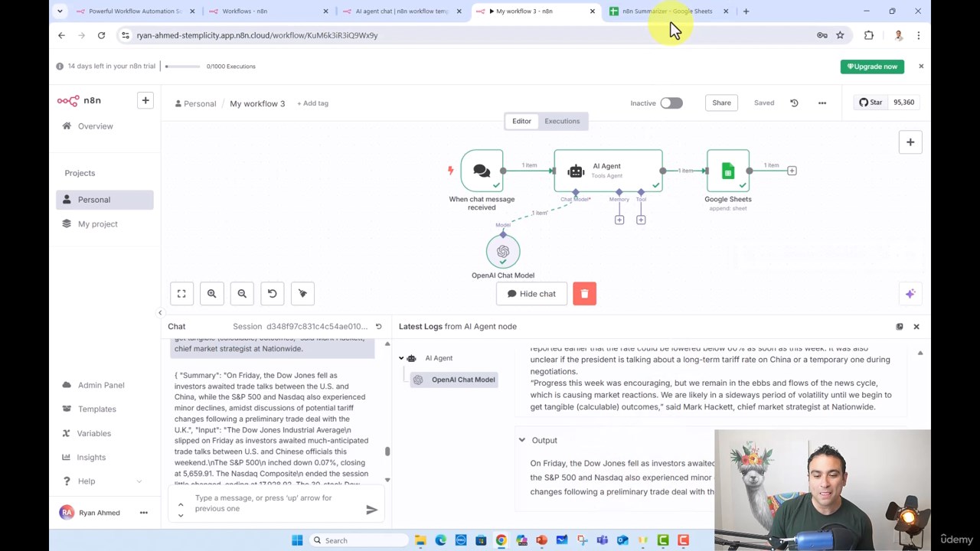Image resolution: width=980 pixels, height=551 pixels.
Task: Click the n8n logo in the sidebar
Action: [79, 100]
